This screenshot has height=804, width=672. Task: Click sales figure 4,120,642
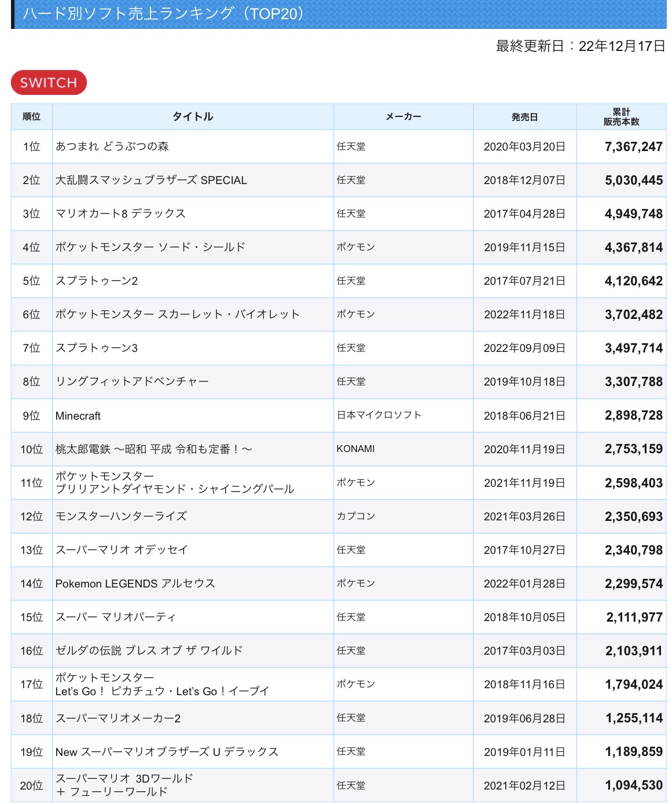coord(634,281)
